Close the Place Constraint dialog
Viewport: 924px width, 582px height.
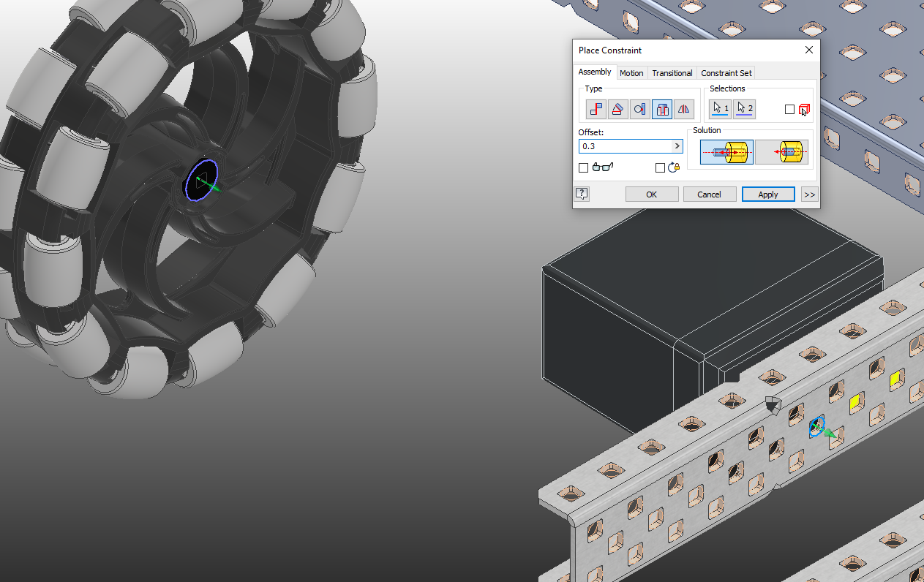click(808, 50)
